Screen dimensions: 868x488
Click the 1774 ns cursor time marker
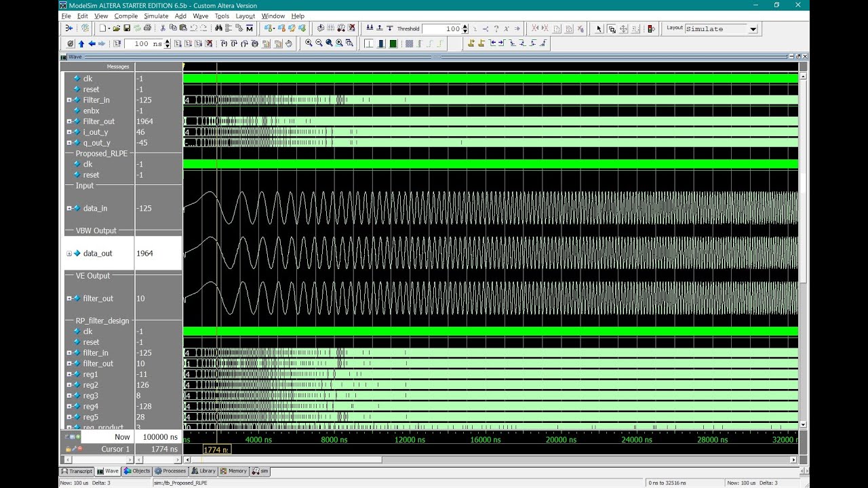[217, 449]
